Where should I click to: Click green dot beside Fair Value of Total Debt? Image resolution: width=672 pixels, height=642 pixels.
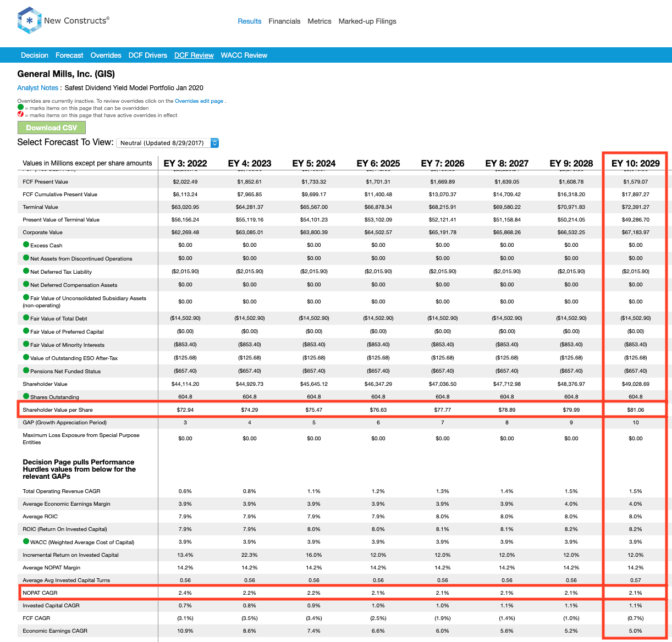[x=26, y=318]
